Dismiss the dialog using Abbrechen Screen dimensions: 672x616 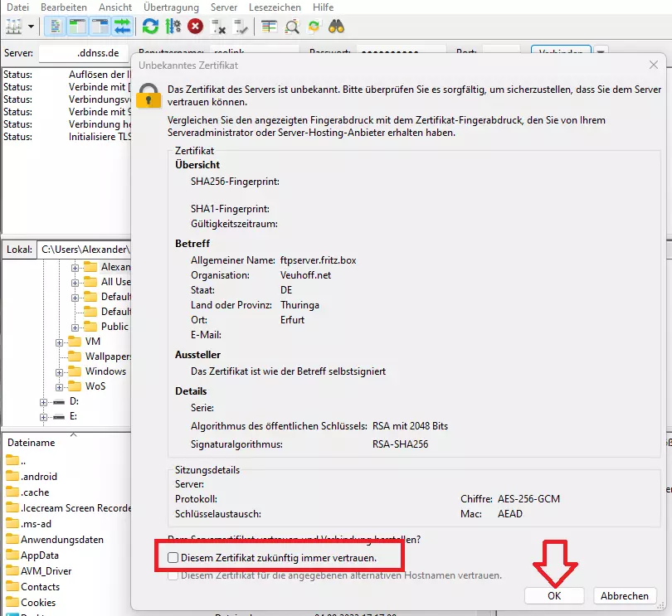(624, 595)
